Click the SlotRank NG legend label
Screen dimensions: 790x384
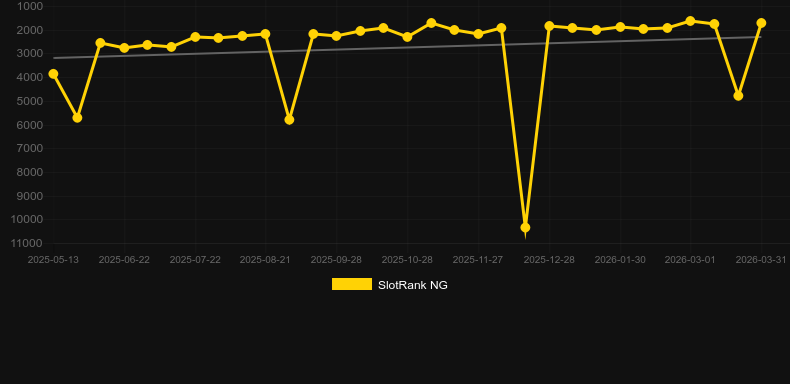pyautogui.click(x=413, y=285)
